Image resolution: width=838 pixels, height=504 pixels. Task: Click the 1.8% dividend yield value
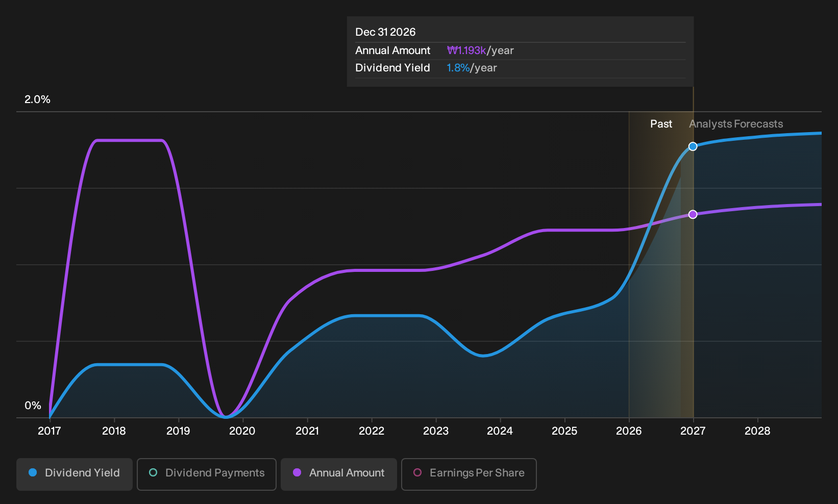[x=458, y=68]
